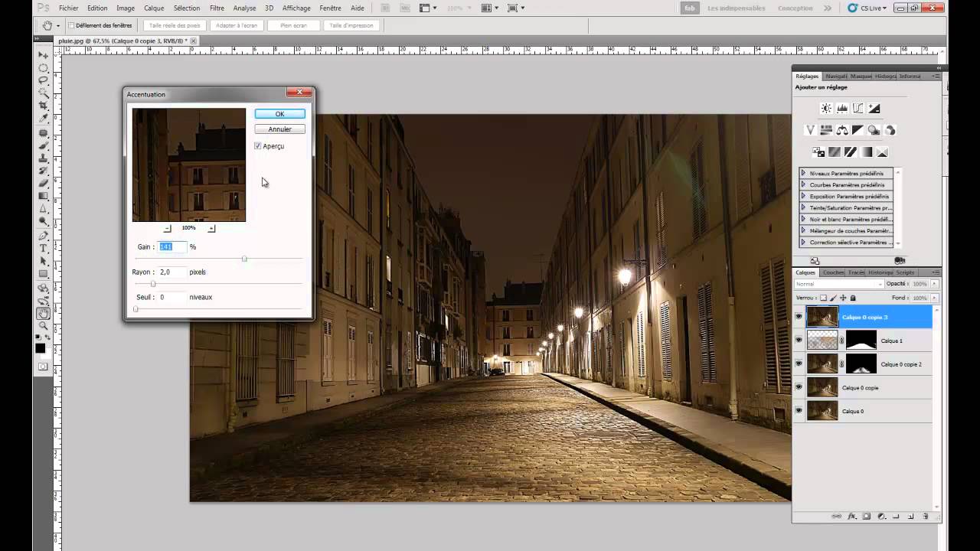Click the foreground color swatch
980x551 pixels.
point(40,348)
